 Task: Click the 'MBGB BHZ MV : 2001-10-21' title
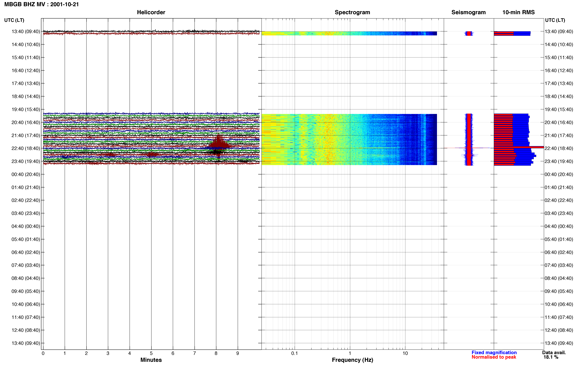click(x=42, y=4)
